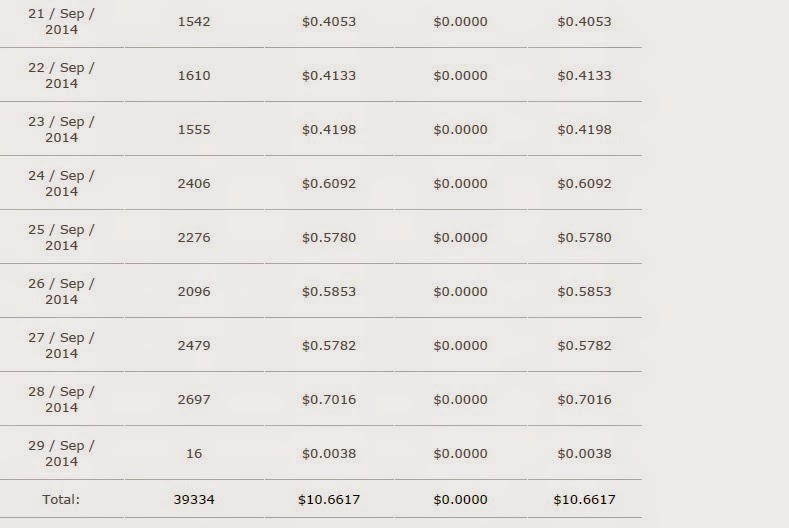Click the 2697 count cell
The height and width of the screenshot is (528, 789).
194,399
